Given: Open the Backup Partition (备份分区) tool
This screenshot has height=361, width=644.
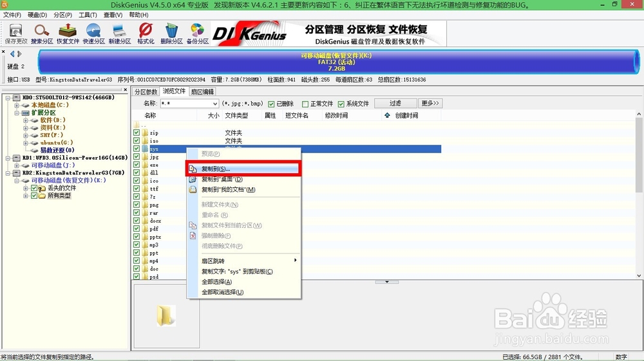Looking at the screenshot, I should click(x=198, y=33).
